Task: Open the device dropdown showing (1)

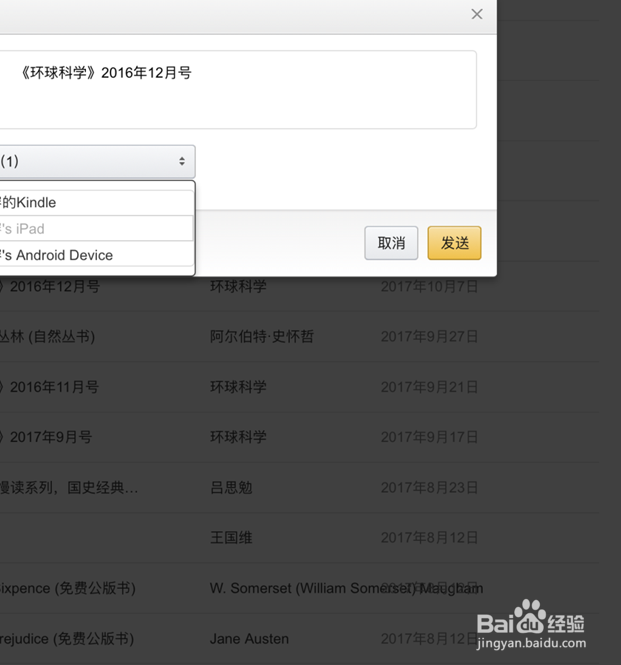Action: 97,161
